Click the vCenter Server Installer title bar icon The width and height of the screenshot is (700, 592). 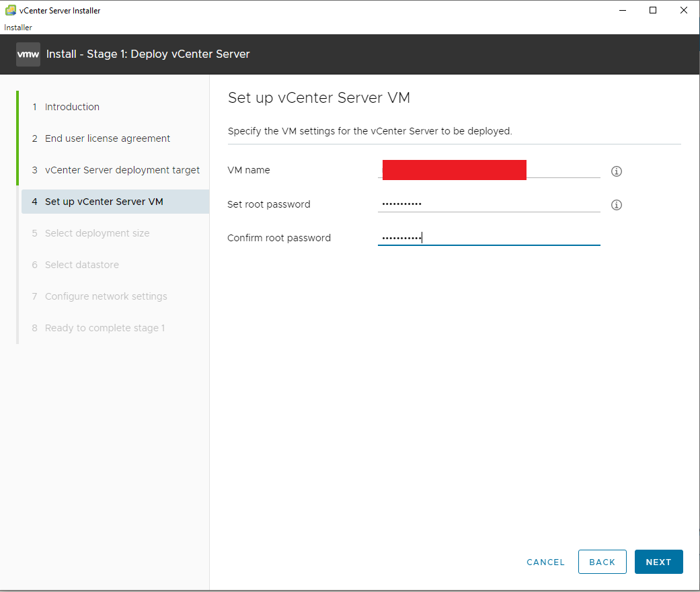tap(10, 10)
